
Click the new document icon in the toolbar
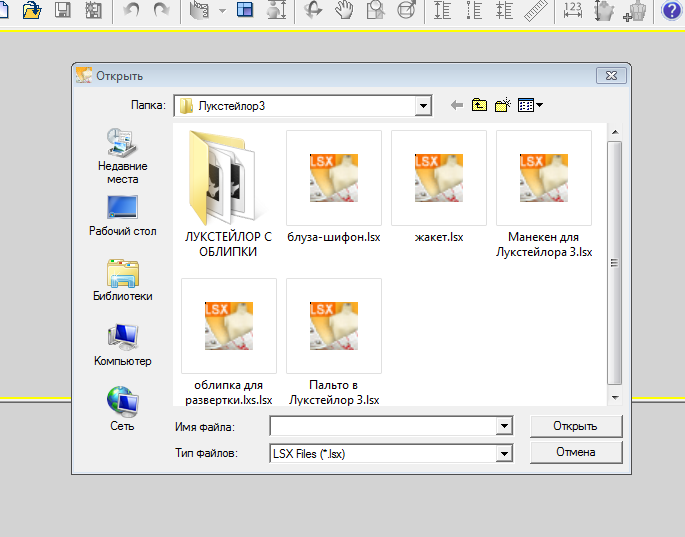(3, 9)
